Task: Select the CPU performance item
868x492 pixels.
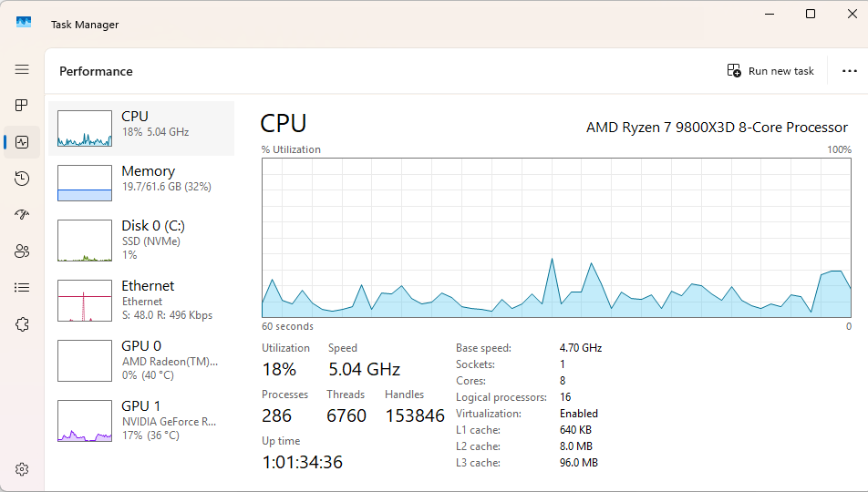Action: coord(141,128)
